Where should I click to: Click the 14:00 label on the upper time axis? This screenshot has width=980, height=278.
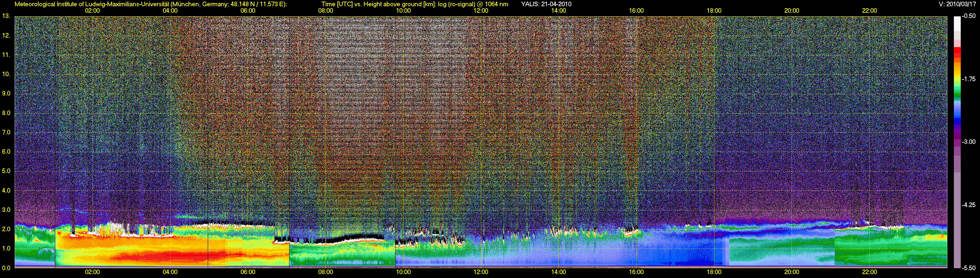[559, 11]
